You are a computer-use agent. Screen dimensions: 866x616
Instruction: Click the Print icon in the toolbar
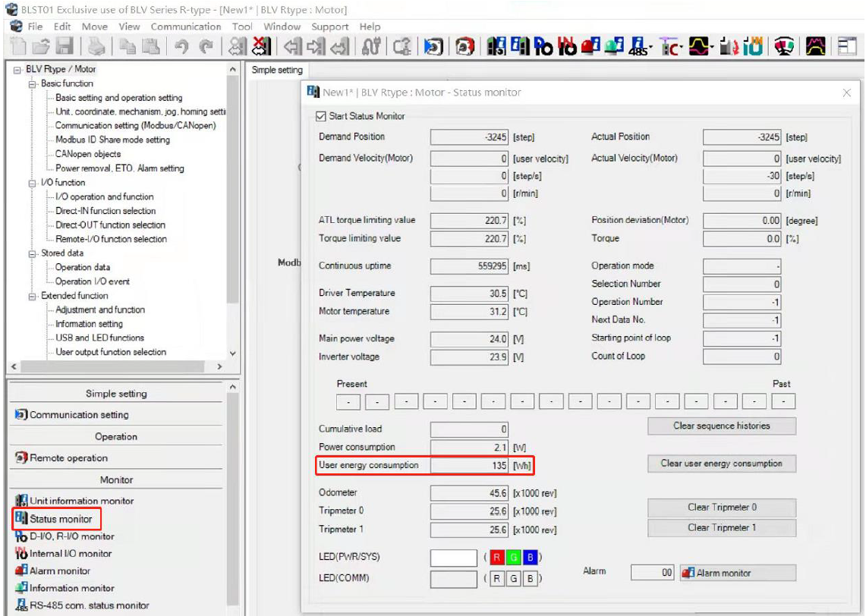(96, 47)
